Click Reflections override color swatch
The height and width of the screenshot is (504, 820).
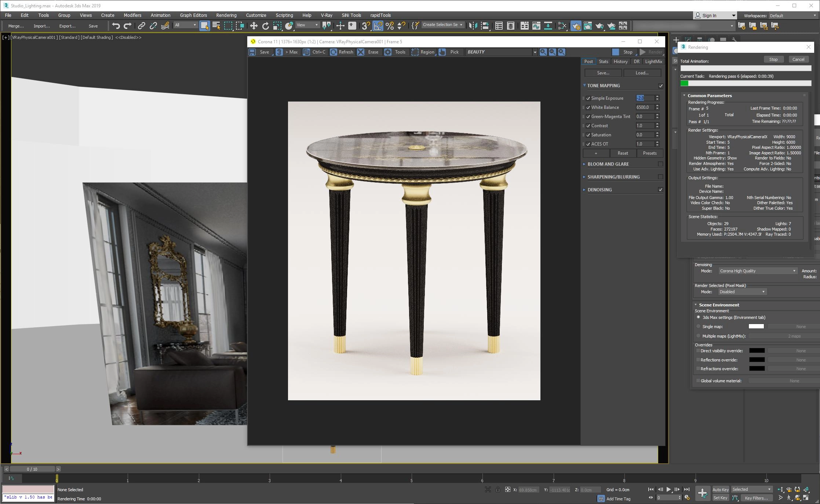point(757,360)
